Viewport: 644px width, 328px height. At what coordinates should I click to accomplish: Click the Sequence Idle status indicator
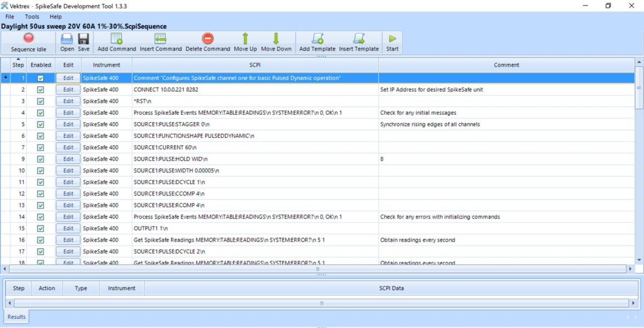(x=29, y=42)
